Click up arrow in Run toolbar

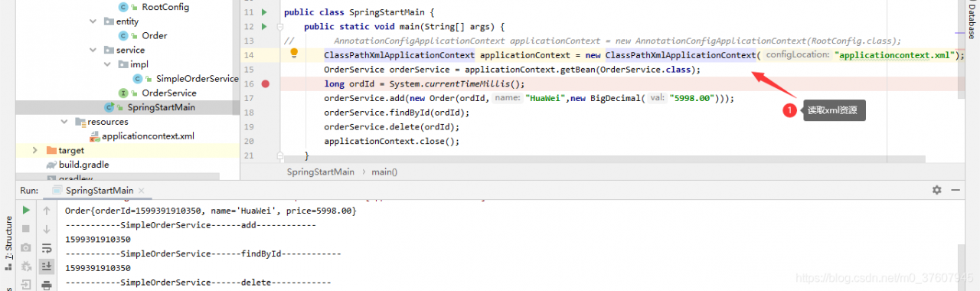click(47, 210)
